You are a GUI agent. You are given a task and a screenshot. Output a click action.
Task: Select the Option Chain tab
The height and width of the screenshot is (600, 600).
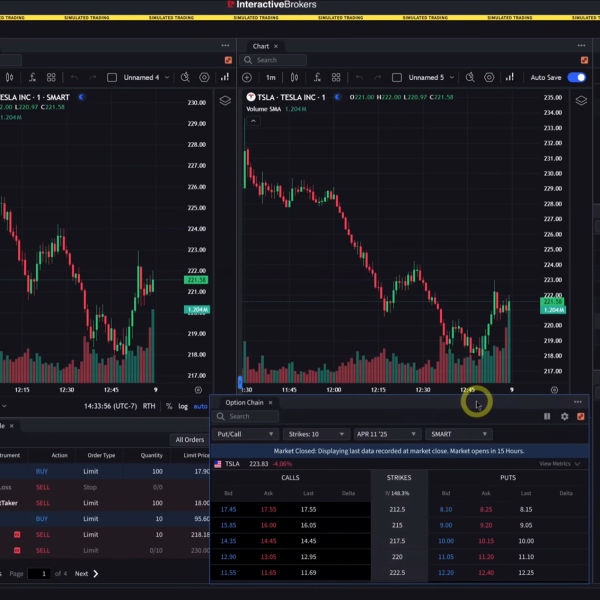click(x=244, y=402)
